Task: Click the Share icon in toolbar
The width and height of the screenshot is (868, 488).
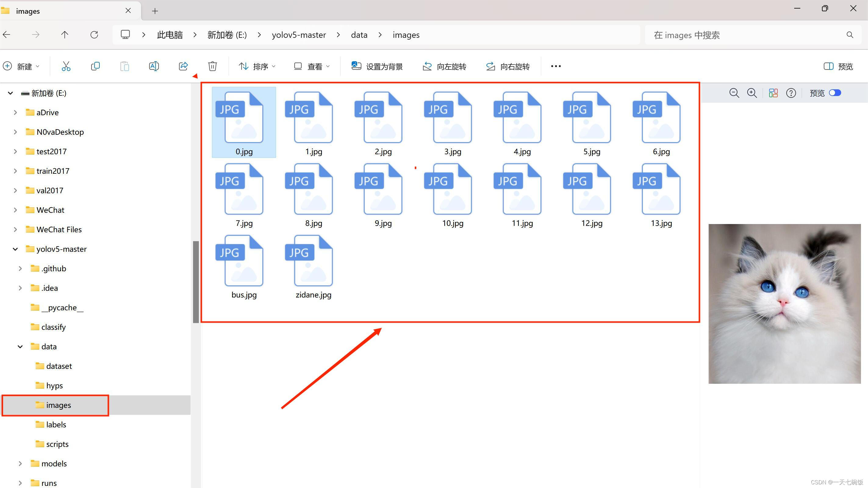Action: [x=183, y=66]
